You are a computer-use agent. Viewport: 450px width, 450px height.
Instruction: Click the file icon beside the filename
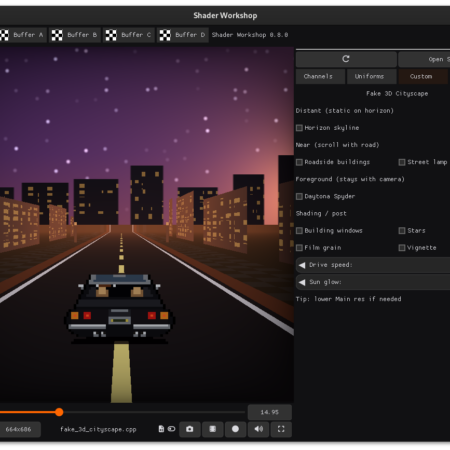tap(161, 429)
